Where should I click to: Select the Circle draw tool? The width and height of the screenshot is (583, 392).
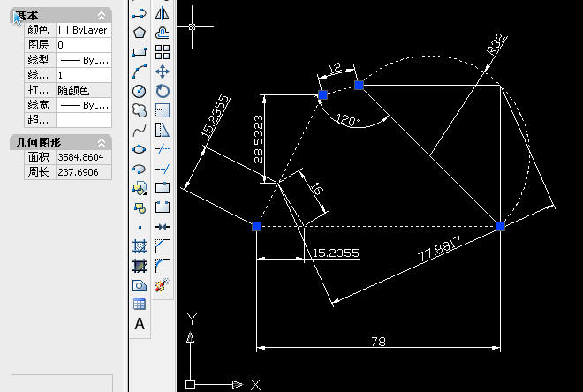pos(140,91)
